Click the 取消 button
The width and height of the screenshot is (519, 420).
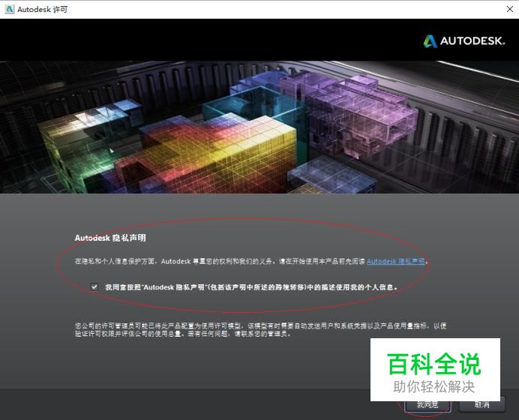[x=482, y=405]
